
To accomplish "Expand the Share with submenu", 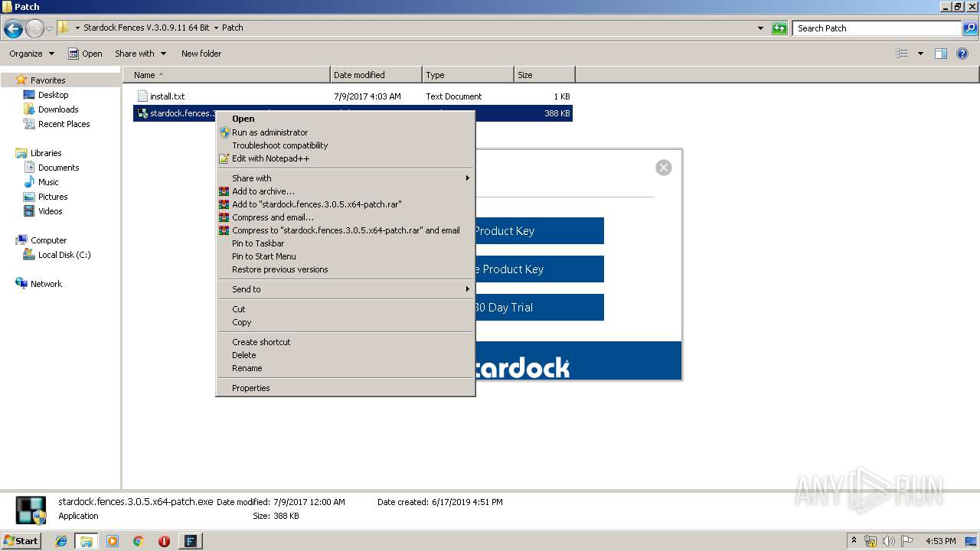I will coord(346,178).
